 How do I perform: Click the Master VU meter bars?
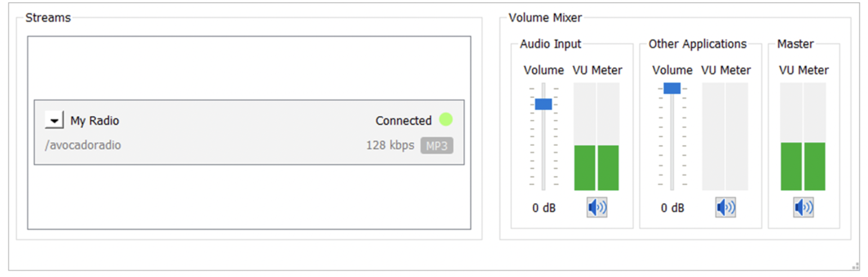[x=803, y=137]
